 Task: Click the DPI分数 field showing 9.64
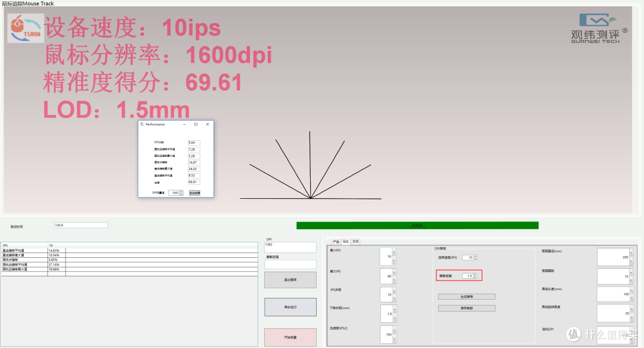(x=194, y=143)
